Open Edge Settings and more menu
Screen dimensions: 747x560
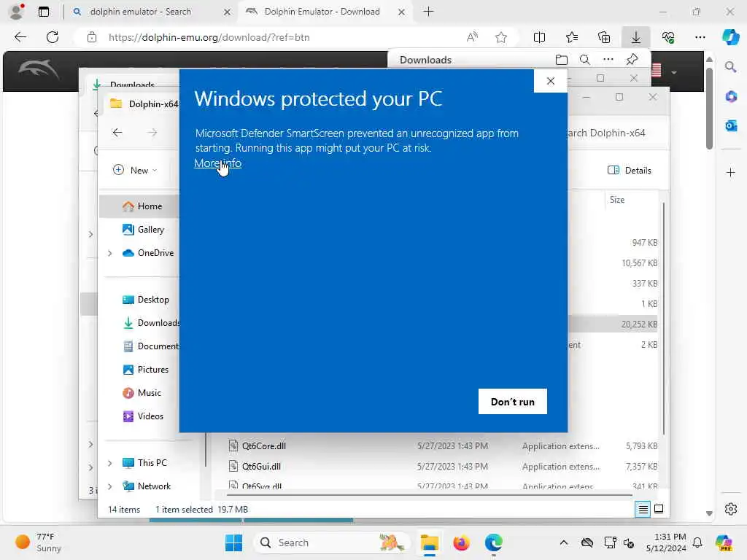tap(700, 37)
